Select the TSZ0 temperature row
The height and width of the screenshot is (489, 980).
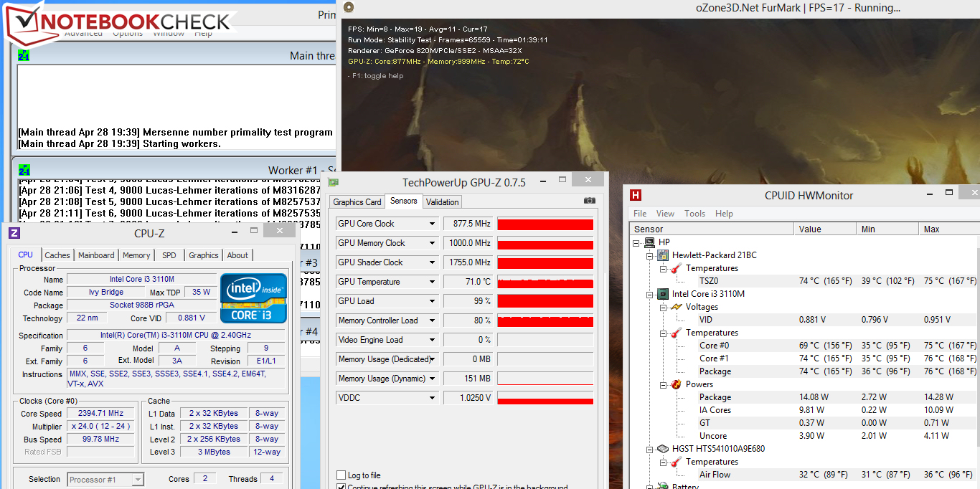[804, 281]
